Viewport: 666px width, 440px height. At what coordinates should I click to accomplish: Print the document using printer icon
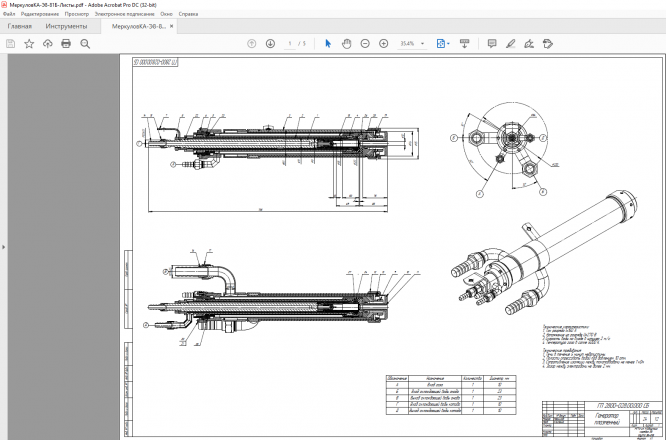(x=66, y=44)
